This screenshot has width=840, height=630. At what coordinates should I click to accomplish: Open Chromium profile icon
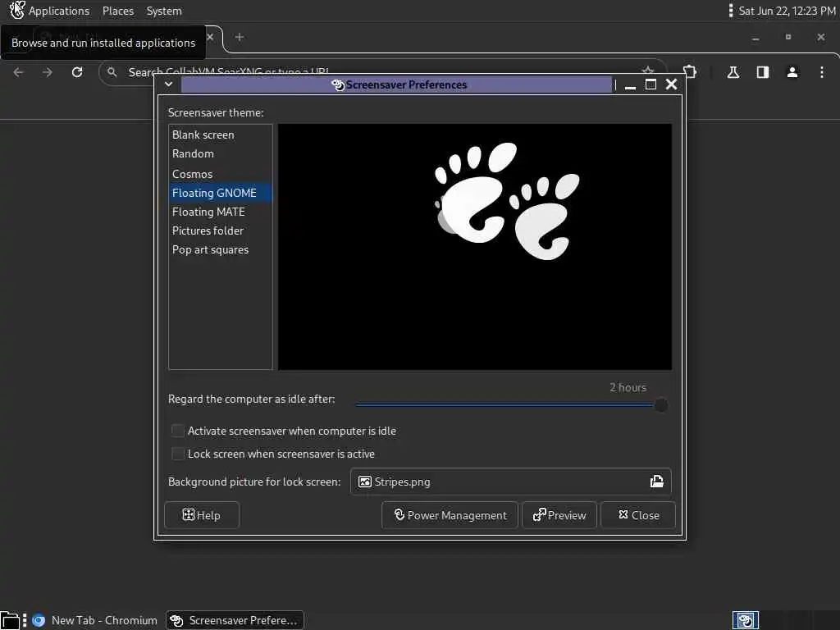(x=792, y=72)
